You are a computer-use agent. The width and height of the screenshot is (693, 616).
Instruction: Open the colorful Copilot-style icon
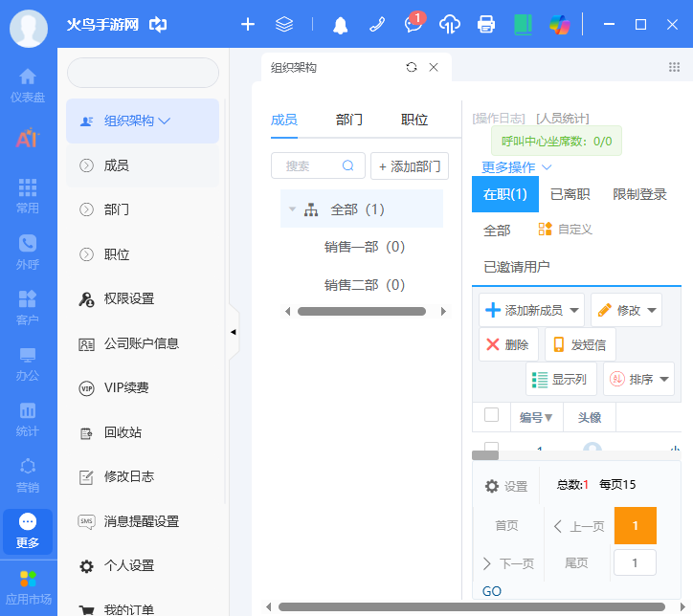pyautogui.click(x=560, y=24)
